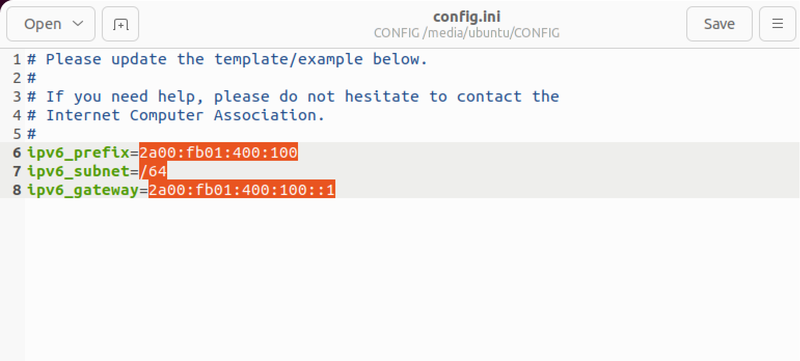The width and height of the screenshot is (800, 361).
Task: Click the highlighted value 2a00:fb01:400:100
Action: coord(219,152)
